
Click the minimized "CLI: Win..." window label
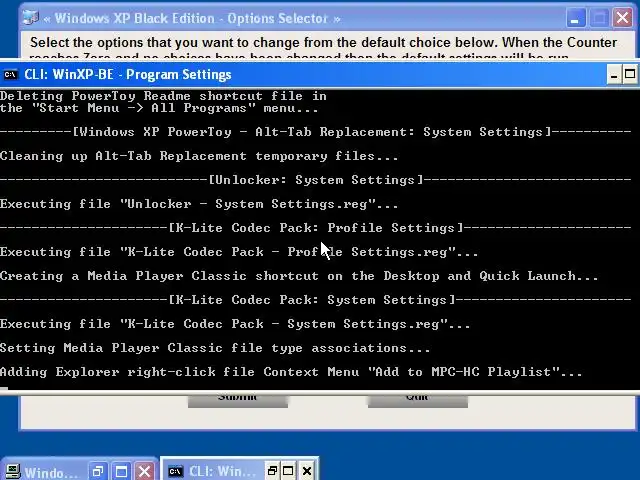(222, 471)
